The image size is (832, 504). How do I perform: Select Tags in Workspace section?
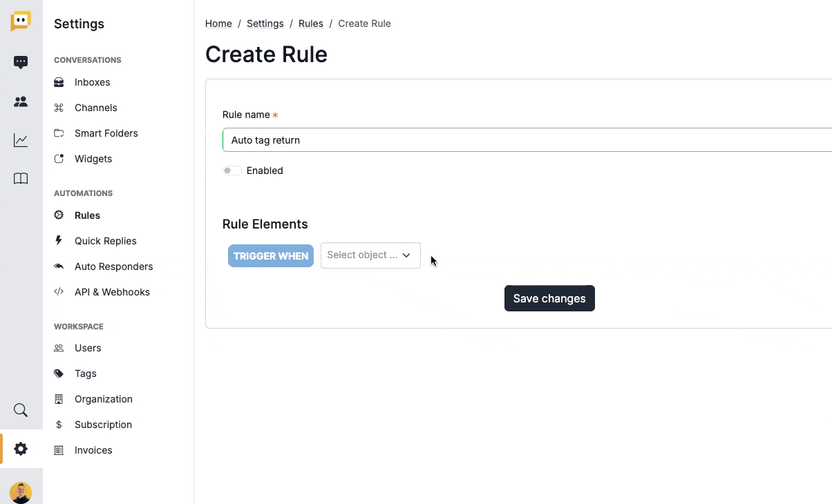85,374
